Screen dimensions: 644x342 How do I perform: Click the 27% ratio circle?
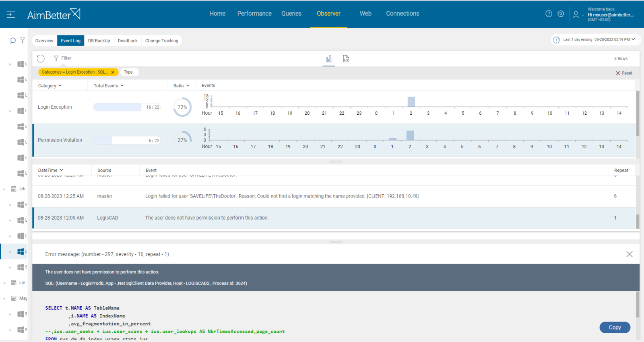182,140
